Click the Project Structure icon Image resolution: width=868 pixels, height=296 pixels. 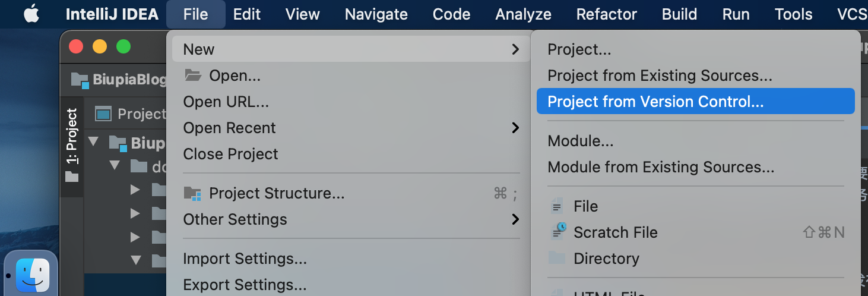192,193
